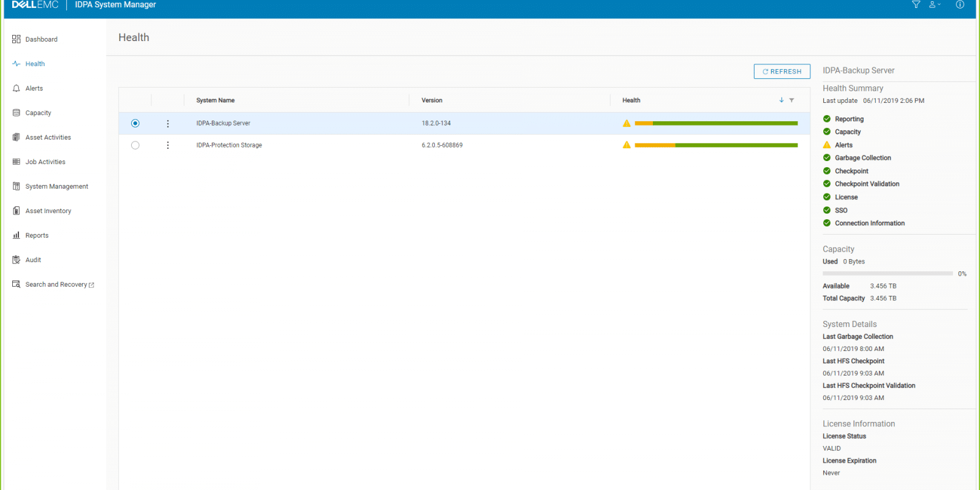The height and width of the screenshot is (490, 980).
Task: Open Search and Recovery external link
Action: (59, 284)
